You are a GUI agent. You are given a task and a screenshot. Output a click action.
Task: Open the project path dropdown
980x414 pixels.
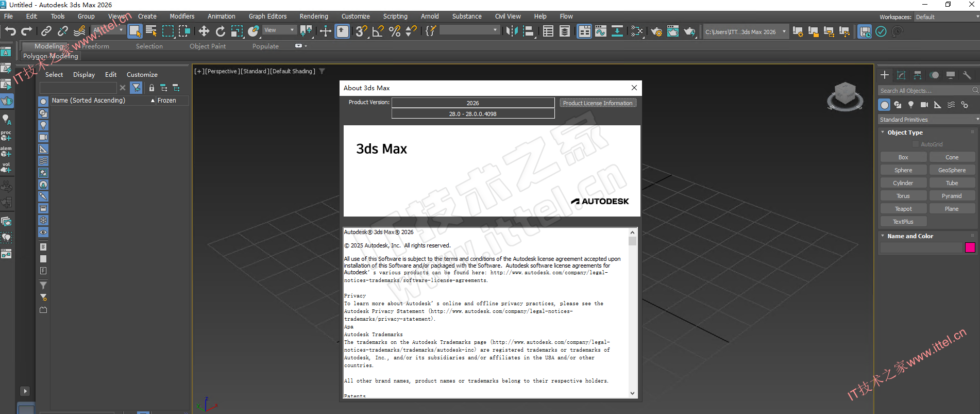746,31
